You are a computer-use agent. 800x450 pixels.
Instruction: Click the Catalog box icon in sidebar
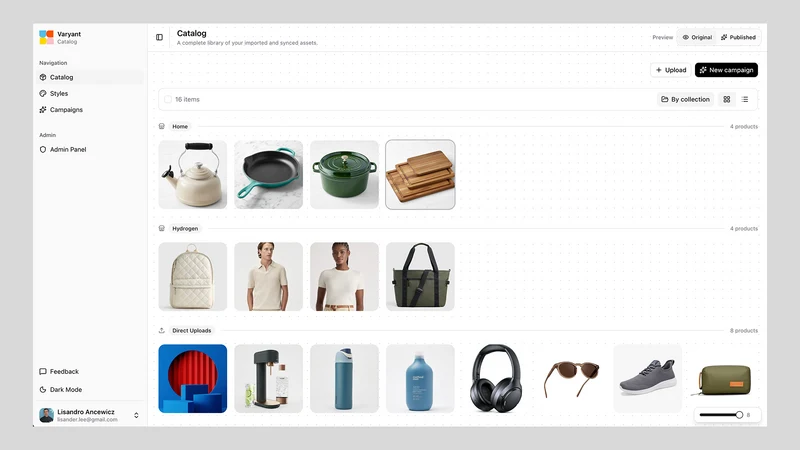(43, 77)
